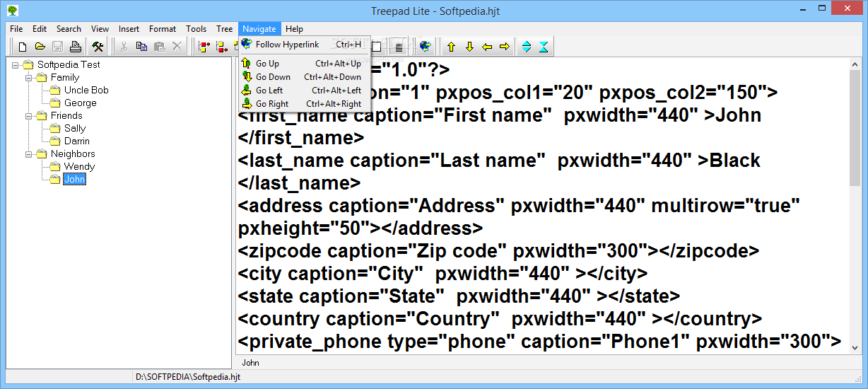The image size is (868, 389).
Task: Click the Open file folder icon
Action: pyautogui.click(x=40, y=47)
